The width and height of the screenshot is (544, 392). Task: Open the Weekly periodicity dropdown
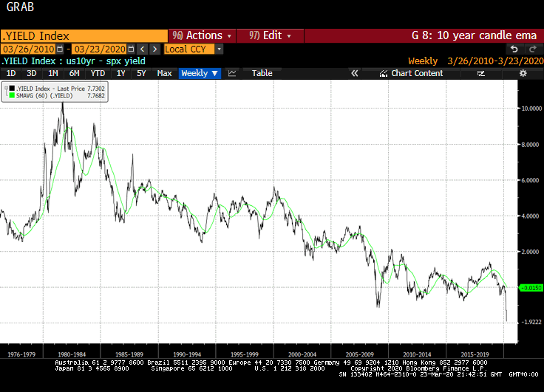[x=200, y=73]
